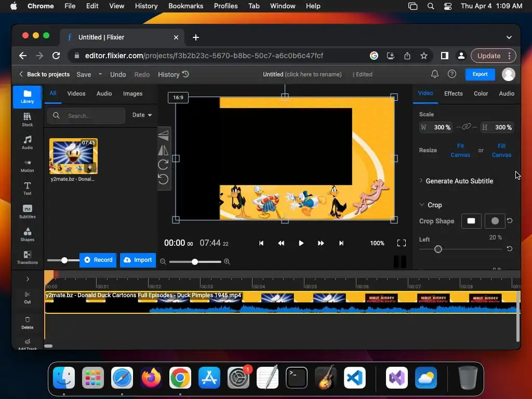This screenshot has height=399, width=532.
Task: Open the 100% preview zoom selector
Action: pos(377,243)
